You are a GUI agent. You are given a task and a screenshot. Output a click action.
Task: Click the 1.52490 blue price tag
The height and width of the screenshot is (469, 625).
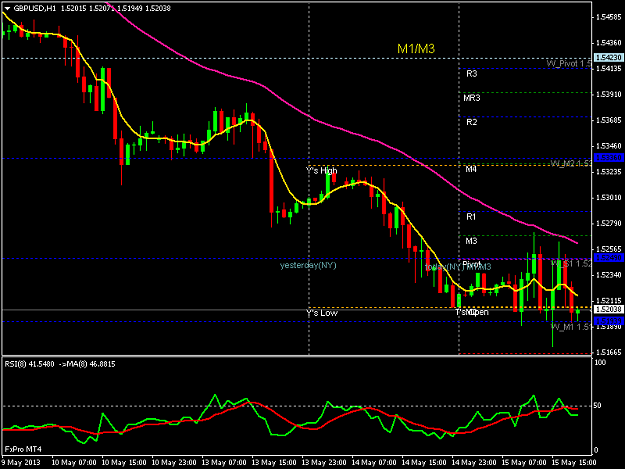point(608,258)
